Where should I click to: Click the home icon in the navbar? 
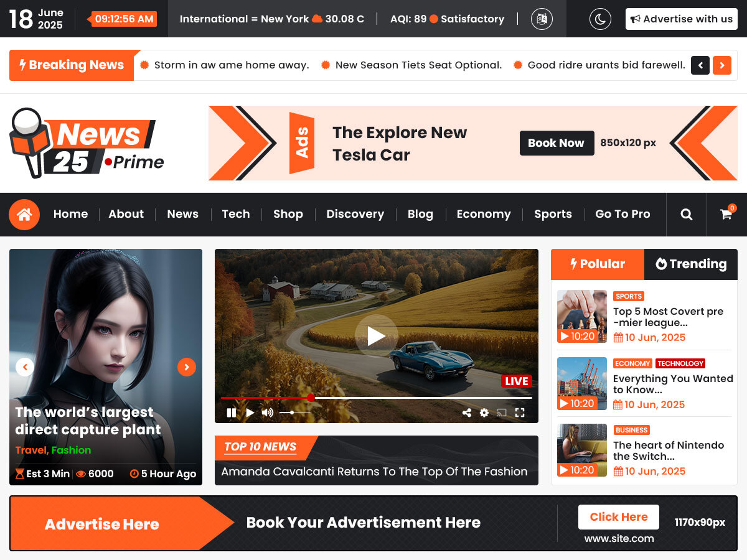[24, 214]
